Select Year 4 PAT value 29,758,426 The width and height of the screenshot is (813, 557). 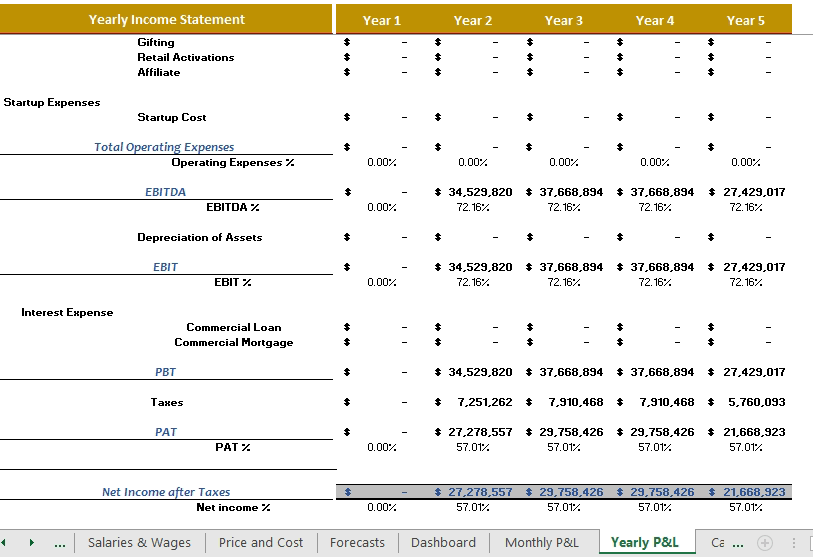click(x=662, y=432)
